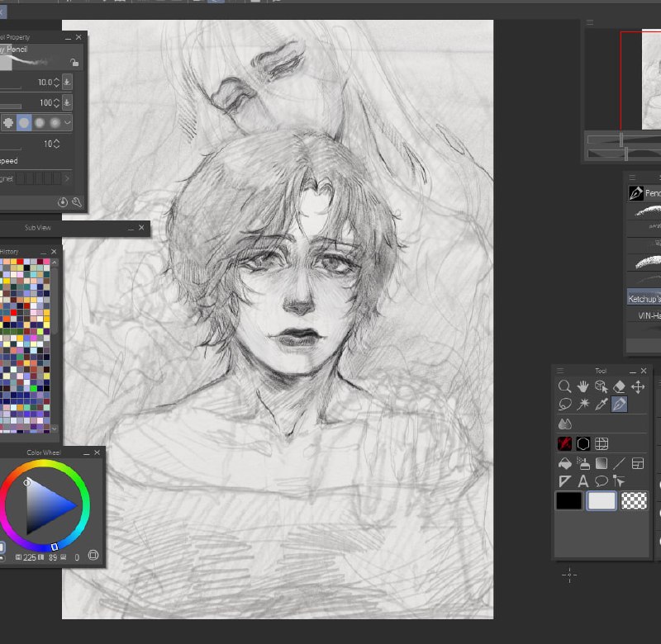Activate the Eyedropper tool
The height and width of the screenshot is (644, 661).
tap(602, 404)
